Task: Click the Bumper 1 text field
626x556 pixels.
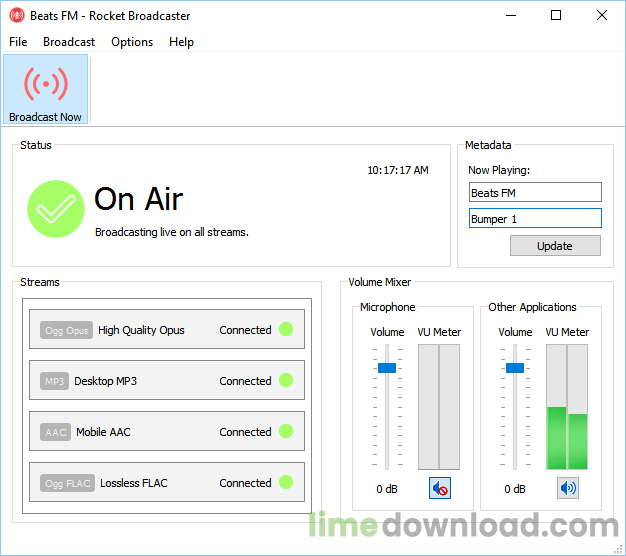Action: click(535, 218)
